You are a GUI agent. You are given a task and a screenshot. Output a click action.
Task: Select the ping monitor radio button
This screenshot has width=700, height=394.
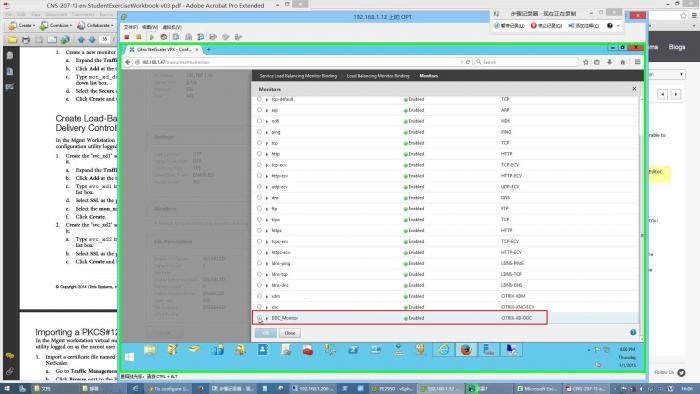[259, 132]
